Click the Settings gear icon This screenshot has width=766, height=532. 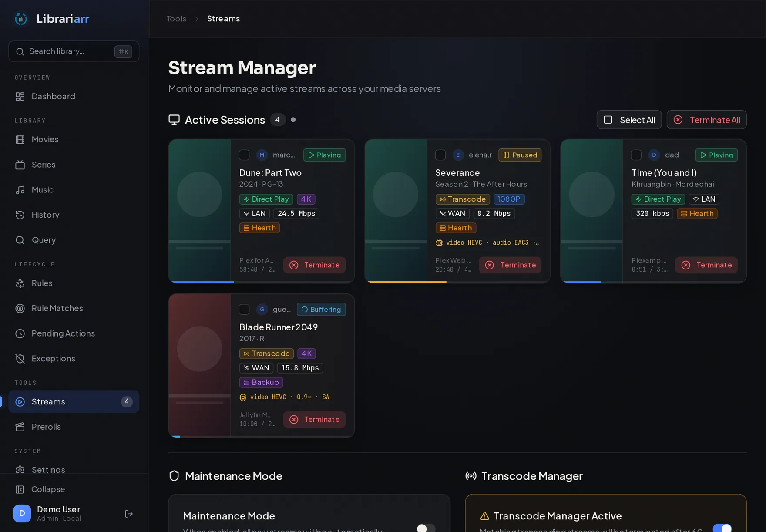[20, 470]
